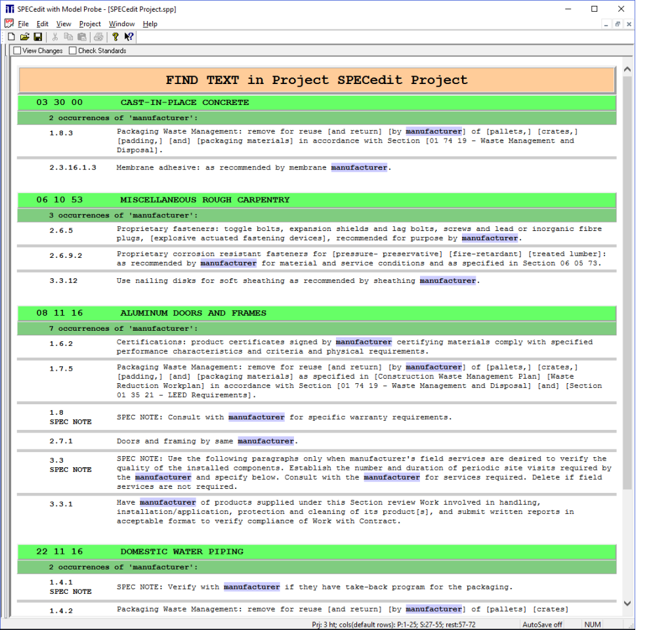Image resolution: width=672 pixels, height=630 pixels.
Task: Activate context help with the arrow-question icon
Action: 128,37
